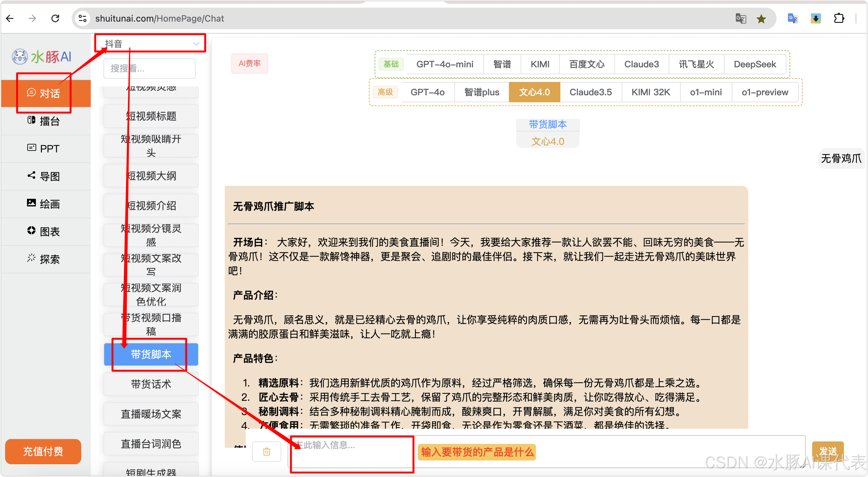Click the trash icon beside the input box
The width and height of the screenshot is (868, 477).
tap(267, 451)
